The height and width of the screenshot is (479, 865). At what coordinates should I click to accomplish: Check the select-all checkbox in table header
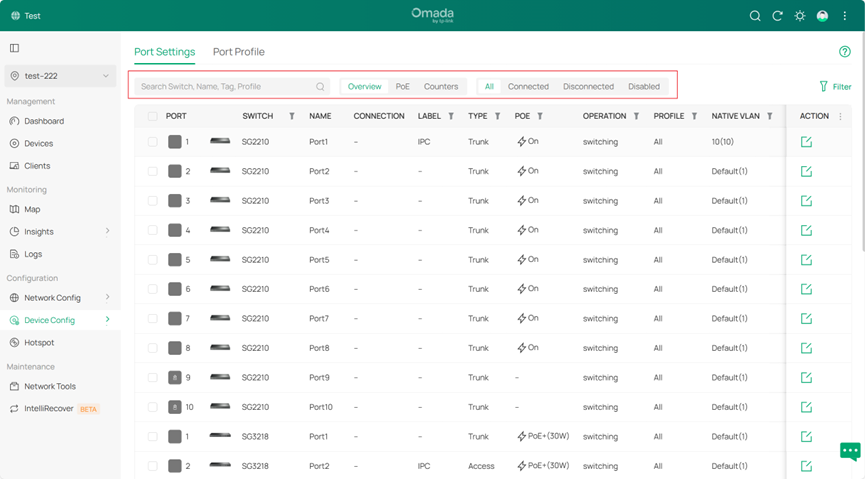tap(152, 116)
